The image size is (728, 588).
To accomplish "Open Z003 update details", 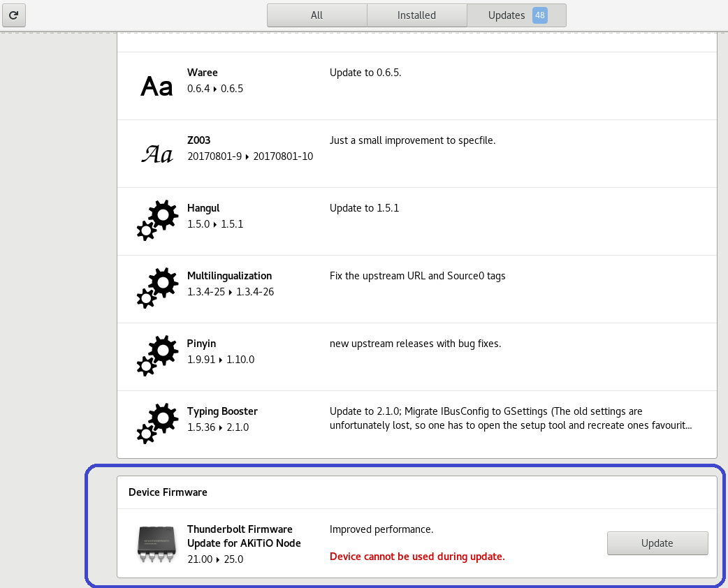I will pos(198,140).
